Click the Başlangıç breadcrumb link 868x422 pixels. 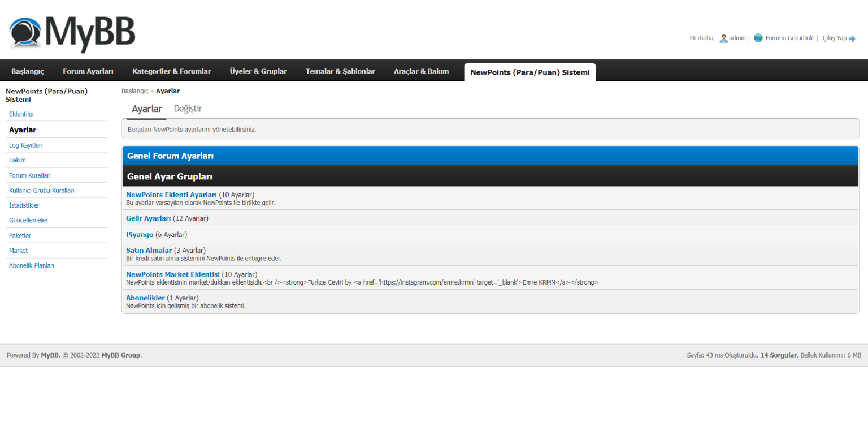134,91
